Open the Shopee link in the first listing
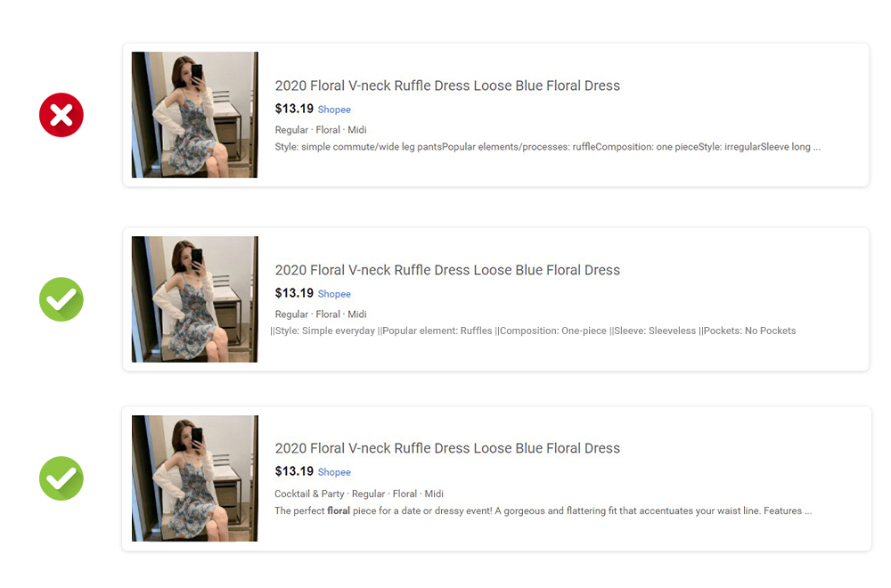 pyautogui.click(x=334, y=109)
